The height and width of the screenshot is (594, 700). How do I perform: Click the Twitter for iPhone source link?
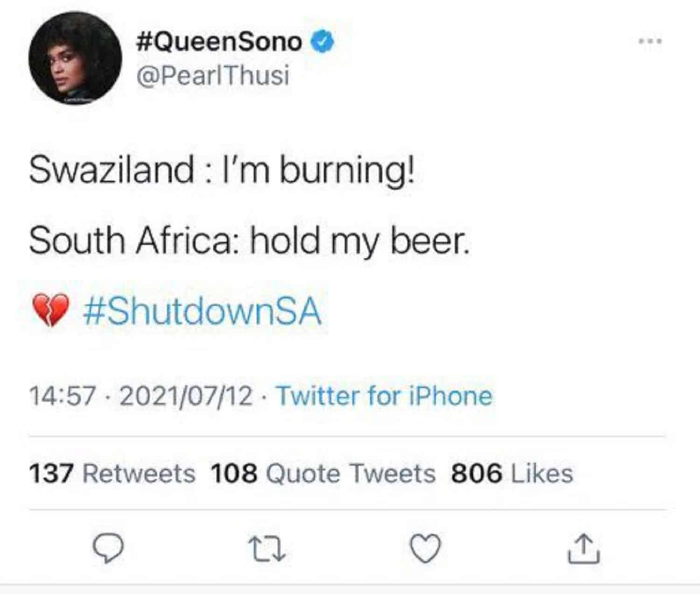tap(385, 396)
